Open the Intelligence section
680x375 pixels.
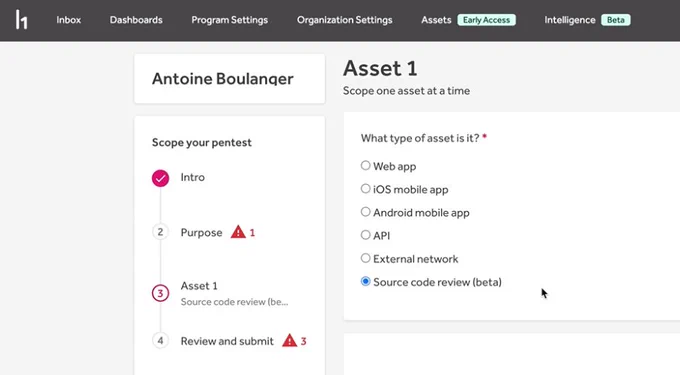[x=570, y=20]
